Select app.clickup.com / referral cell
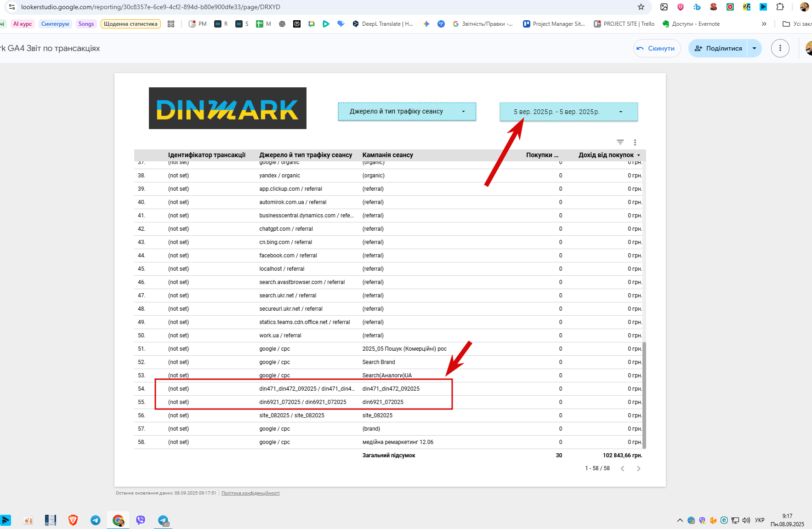 [x=290, y=189]
